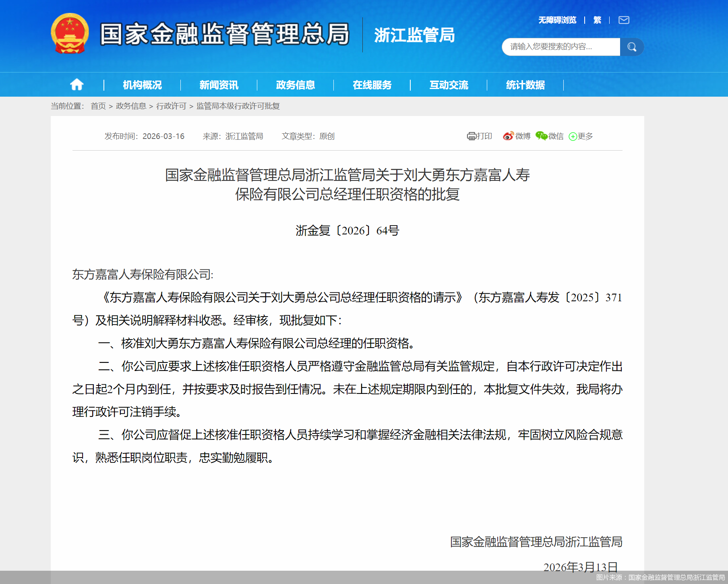Open the 机构概况 menu
Screen dimensions: 728x584
[142, 85]
